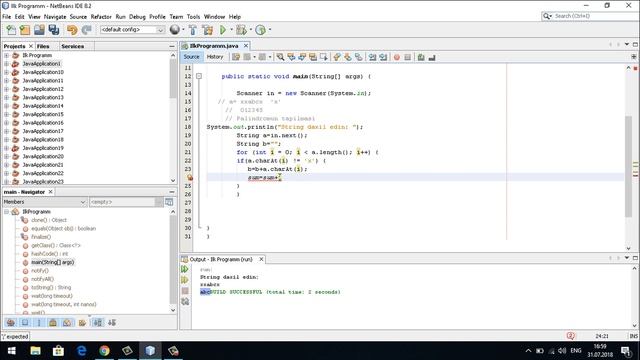Click the New Project toolbar icon
The image size is (640, 360).
coord(25,30)
